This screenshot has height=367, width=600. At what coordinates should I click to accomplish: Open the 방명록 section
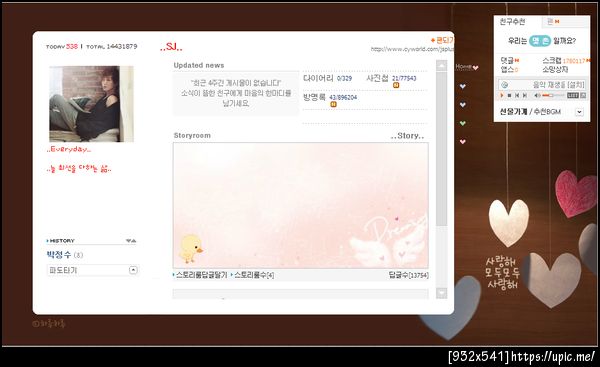click(314, 97)
